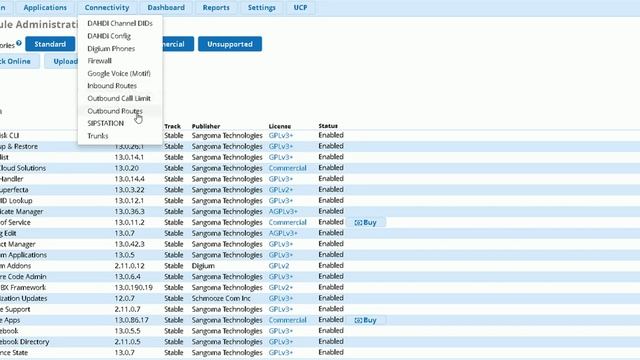Open Commercial license link for 13.0.20
640x360 pixels.
coord(287,168)
